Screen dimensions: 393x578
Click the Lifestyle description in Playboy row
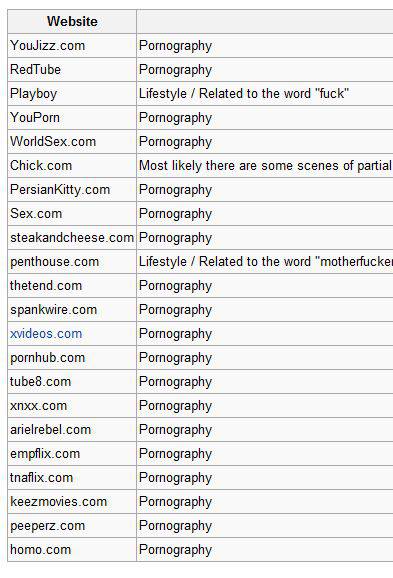(x=244, y=94)
